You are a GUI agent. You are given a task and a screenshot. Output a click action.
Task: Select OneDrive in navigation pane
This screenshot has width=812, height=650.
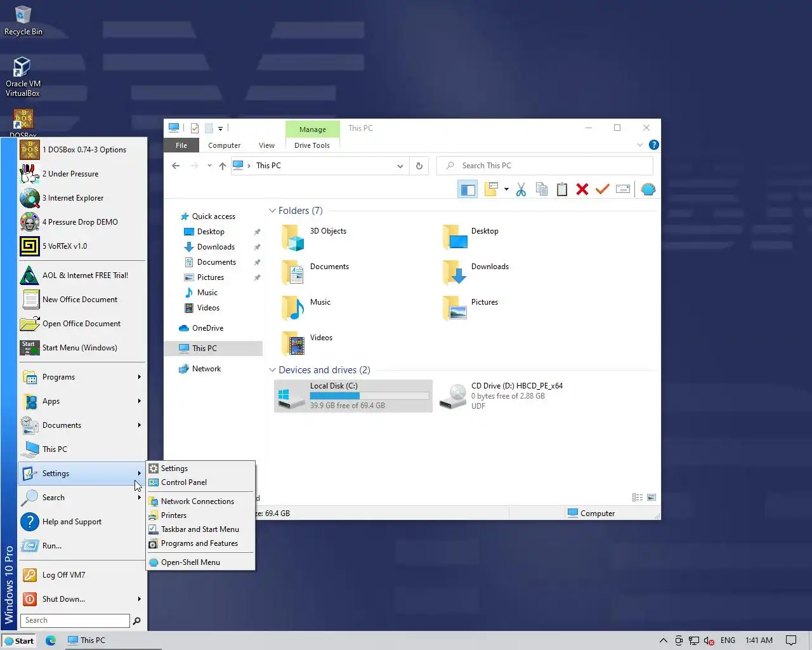pyautogui.click(x=207, y=328)
